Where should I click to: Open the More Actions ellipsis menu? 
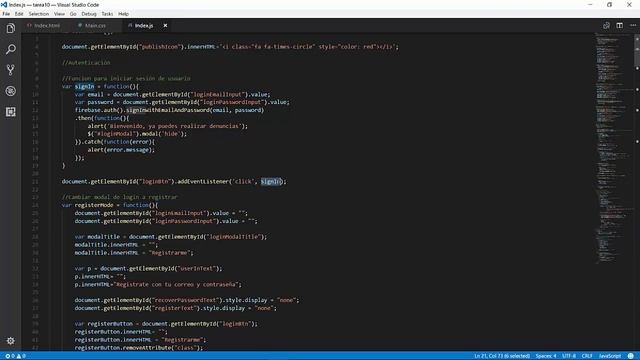click(x=633, y=25)
